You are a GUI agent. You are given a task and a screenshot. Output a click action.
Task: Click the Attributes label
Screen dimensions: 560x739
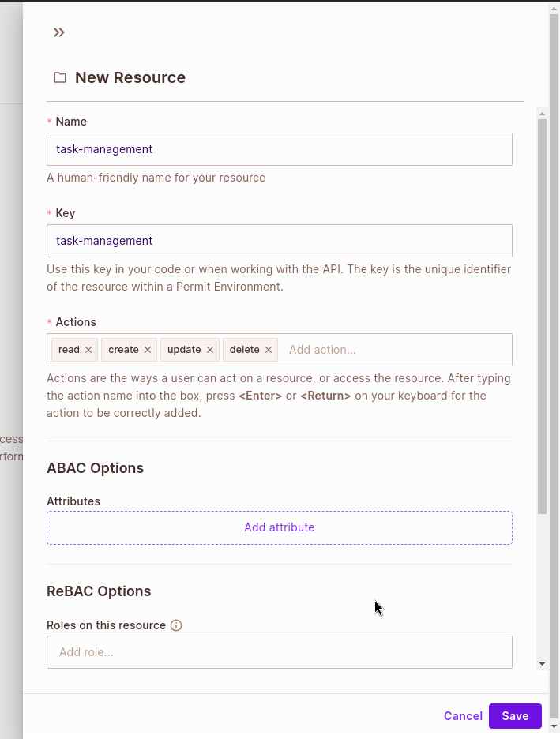click(73, 501)
